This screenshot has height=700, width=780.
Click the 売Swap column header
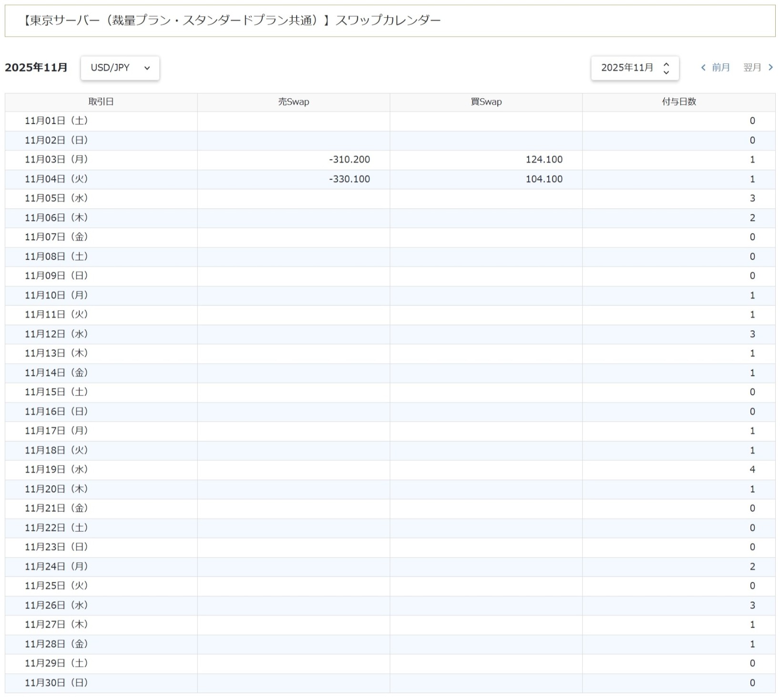pos(294,102)
